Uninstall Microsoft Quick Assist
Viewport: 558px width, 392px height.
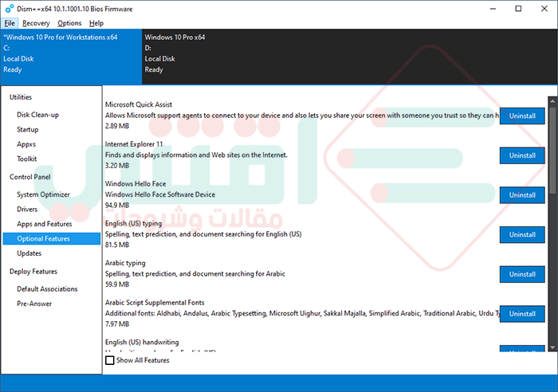click(522, 116)
